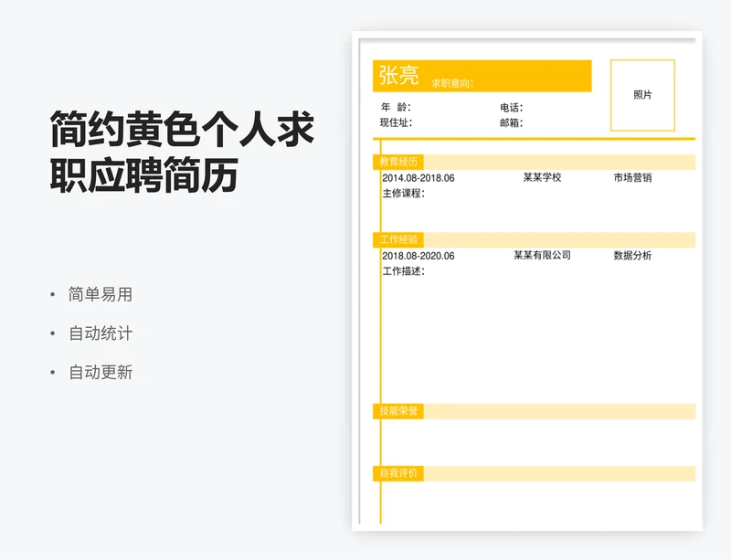
Task: Select the 工作经验 section header
Action: coord(398,239)
